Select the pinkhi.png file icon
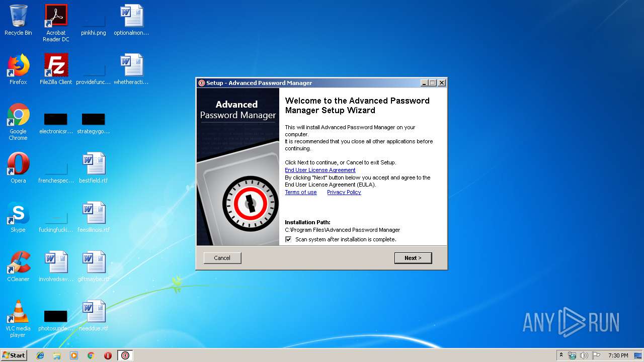The height and width of the screenshot is (362, 644). (94, 23)
